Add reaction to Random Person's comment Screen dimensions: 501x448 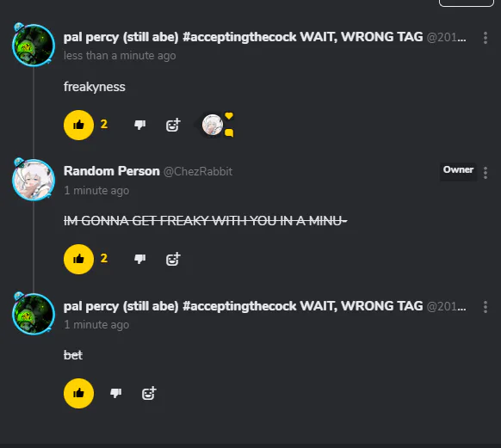pos(173,259)
